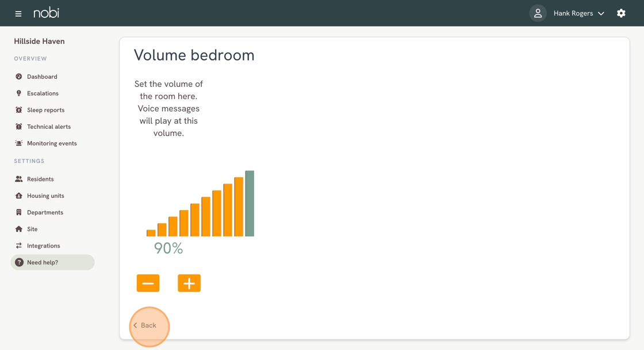
Task: Open the settings gear icon
Action: 621,13
